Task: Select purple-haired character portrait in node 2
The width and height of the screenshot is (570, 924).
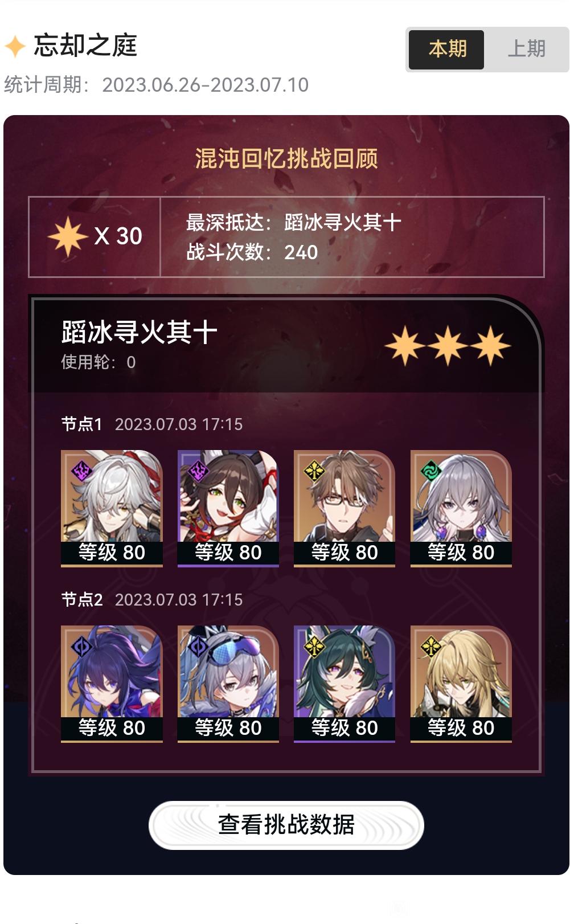Action: point(112,684)
